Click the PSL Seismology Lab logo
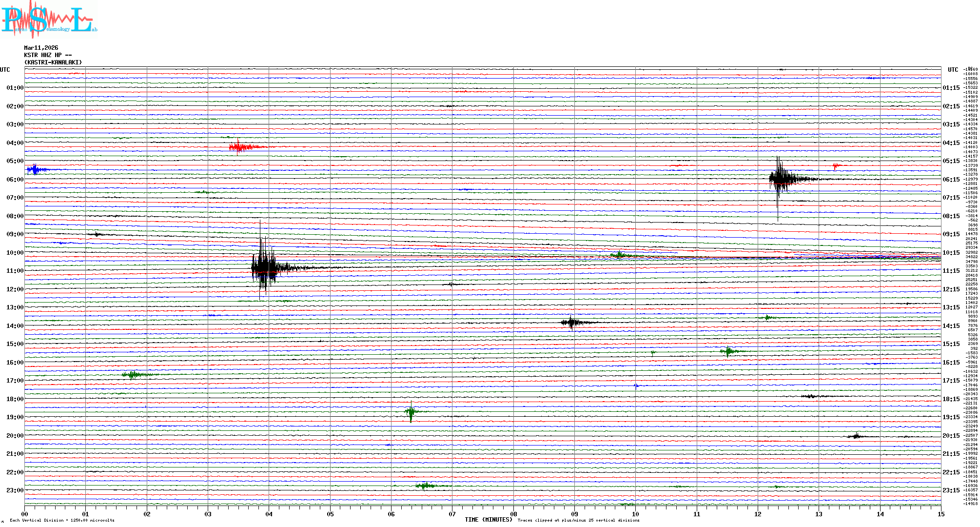Viewport: 980px width, 527px height. point(49,20)
